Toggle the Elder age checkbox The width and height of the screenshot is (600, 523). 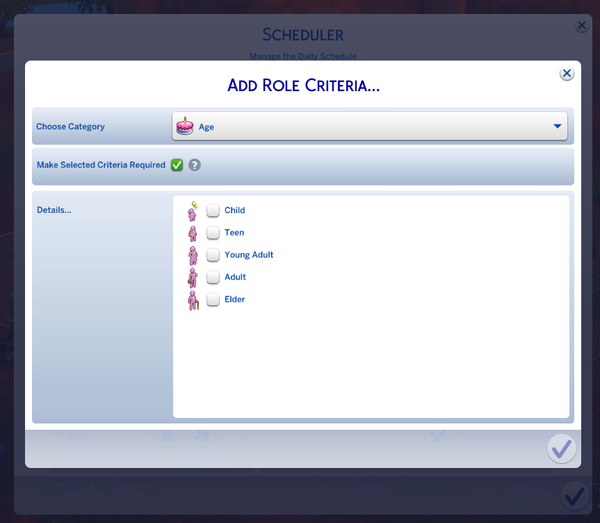coord(213,300)
